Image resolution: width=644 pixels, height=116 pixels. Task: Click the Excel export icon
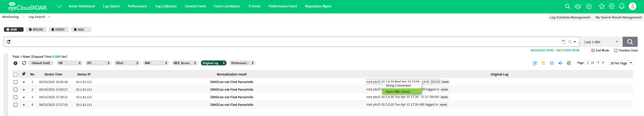pos(569,63)
